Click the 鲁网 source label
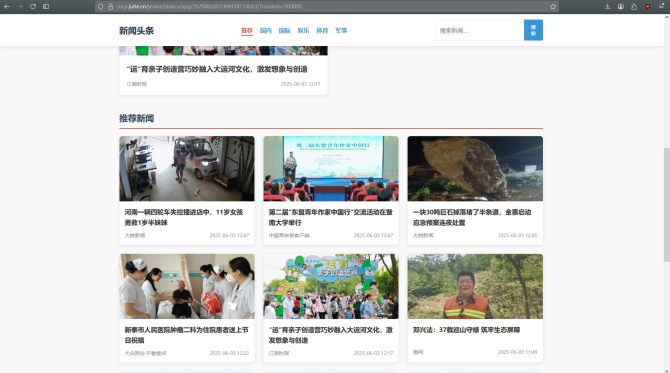Image resolution: width=670 pixels, height=373 pixels. 418,352
